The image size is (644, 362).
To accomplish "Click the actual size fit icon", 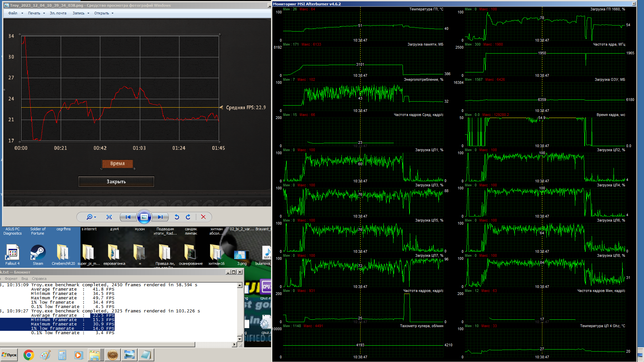I will (x=109, y=217).
